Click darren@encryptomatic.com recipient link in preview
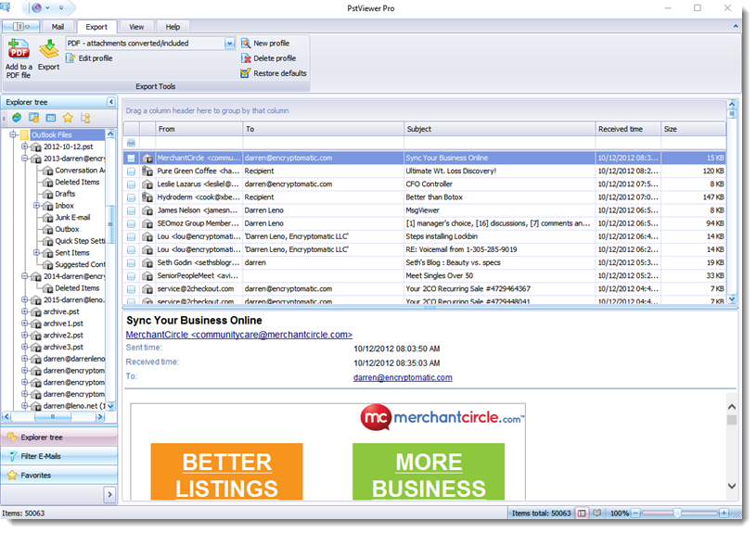This screenshot has width=756, height=533. point(403,378)
